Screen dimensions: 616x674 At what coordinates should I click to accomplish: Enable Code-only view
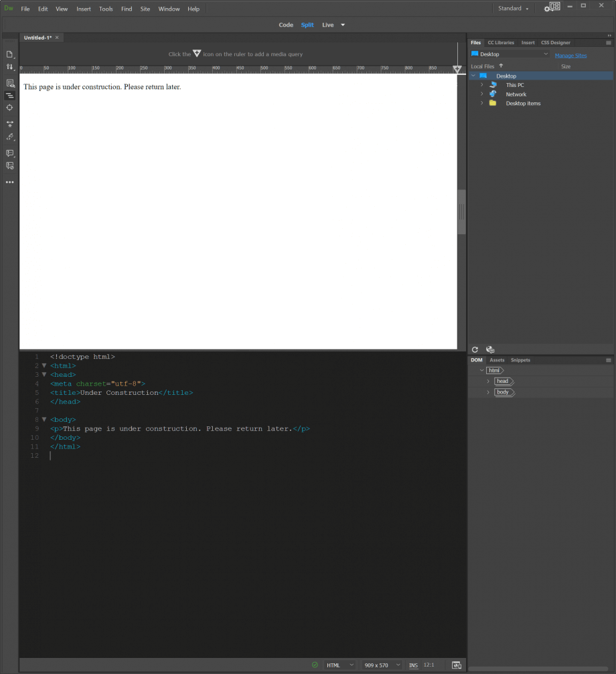pos(286,25)
